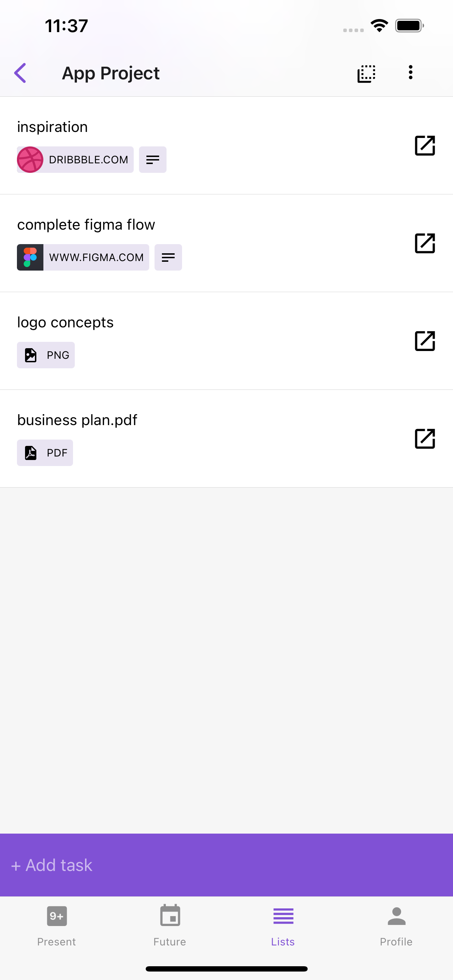Open complete figma flow task details icon
The height and width of the screenshot is (980, 453).
coord(424,243)
